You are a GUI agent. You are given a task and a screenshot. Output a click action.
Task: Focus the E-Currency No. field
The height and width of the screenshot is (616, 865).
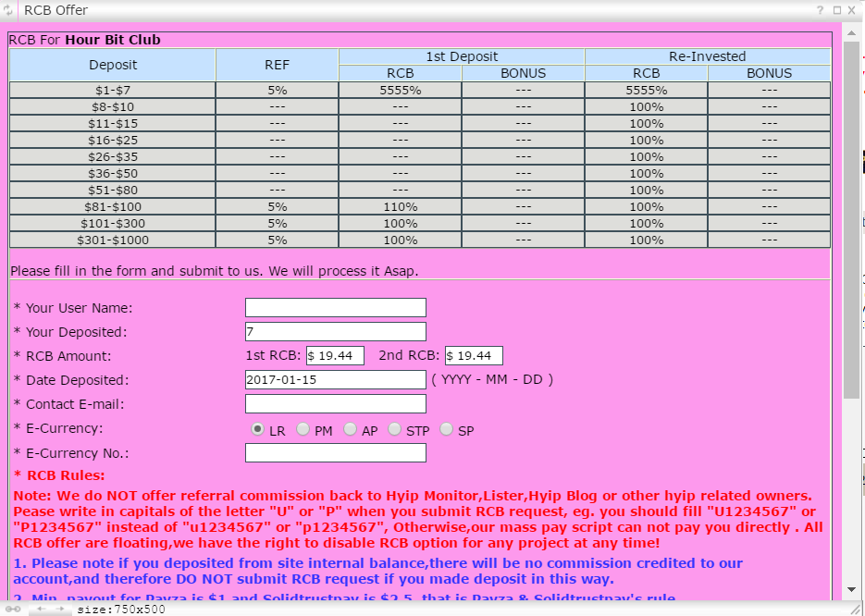point(336,453)
